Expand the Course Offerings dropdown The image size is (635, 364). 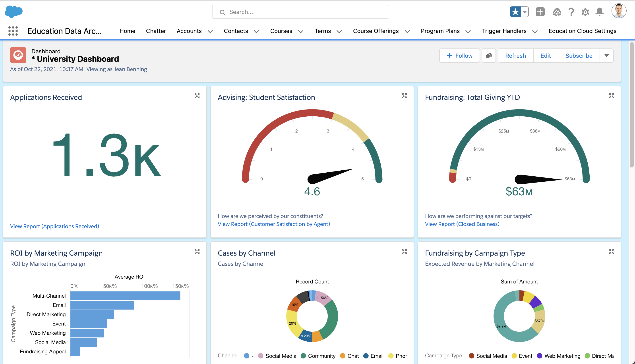click(x=407, y=31)
